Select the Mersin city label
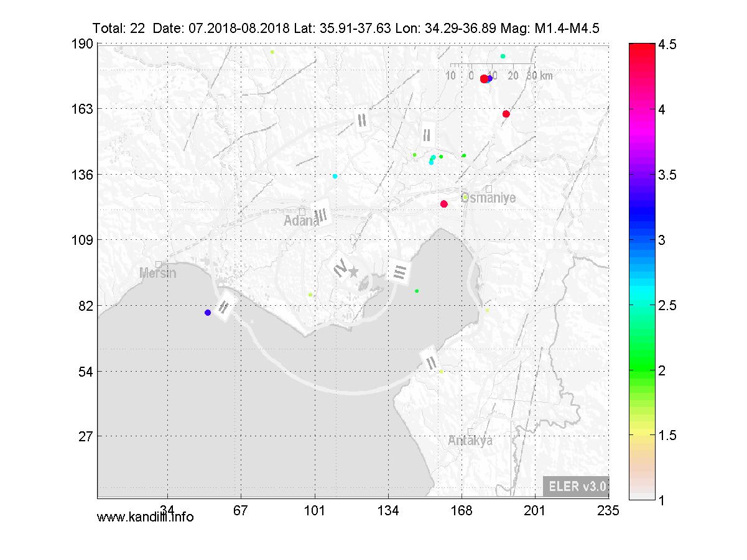The height and width of the screenshot is (560, 747). [158, 273]
